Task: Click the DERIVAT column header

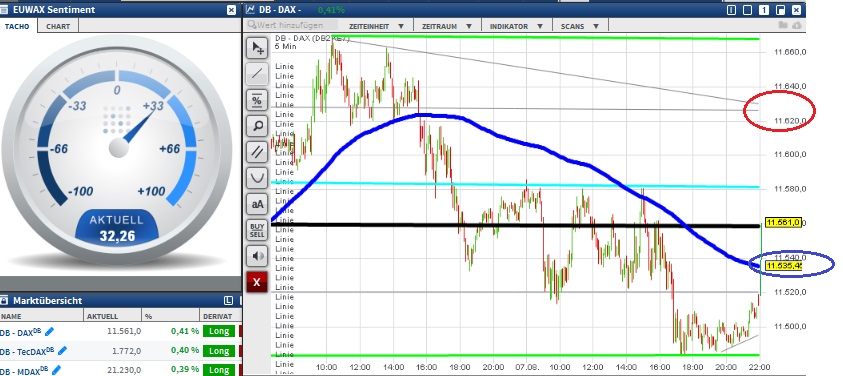Action: (x=220, y=316)
